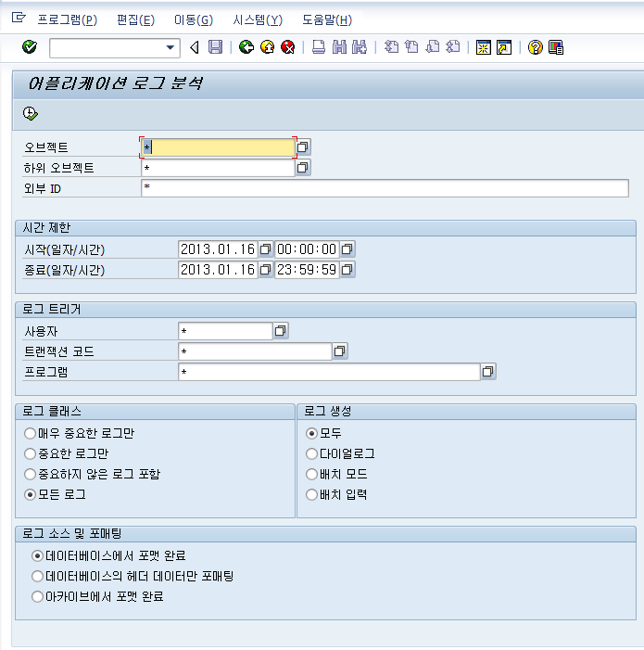This screenshot has height=650, width=644.
Task: Select 매우 중요한 로그만 radio button
Action: (x=30, y=434)
